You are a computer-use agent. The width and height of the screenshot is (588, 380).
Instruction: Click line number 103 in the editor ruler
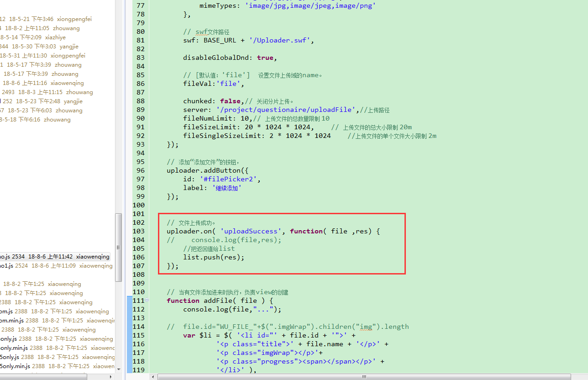[x=139, y=231]
